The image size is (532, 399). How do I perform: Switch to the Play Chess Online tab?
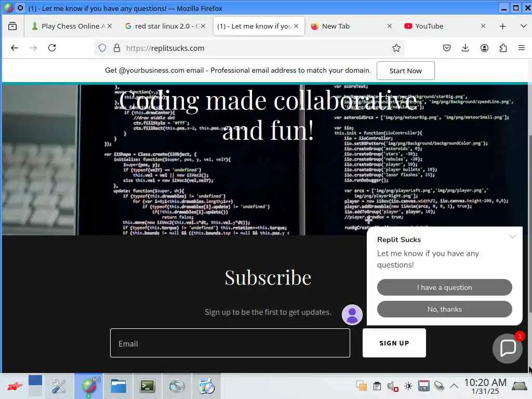pyautogui.click(x=72, y=26)
